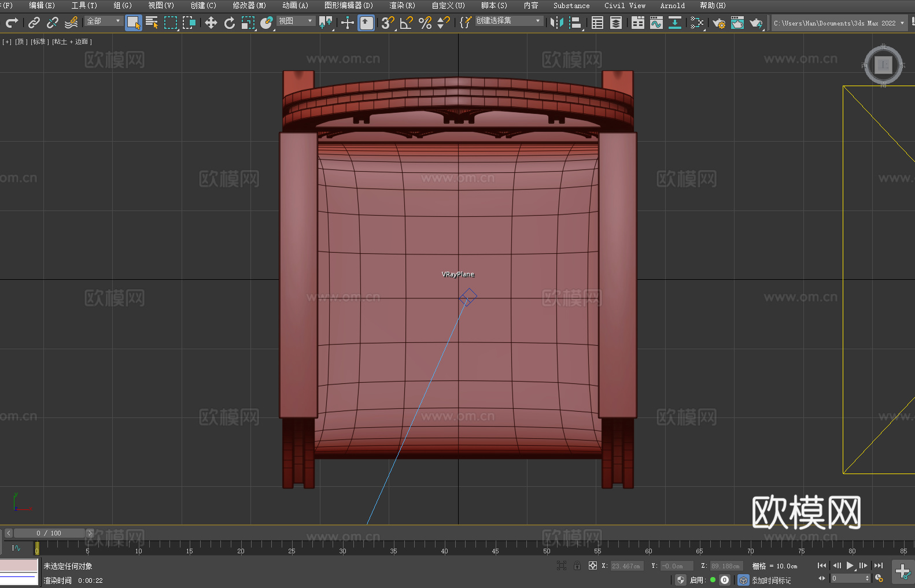Step the time slider back arrow
The height and width of the screenshot is (588, 915).
click(x=9, y=533)
